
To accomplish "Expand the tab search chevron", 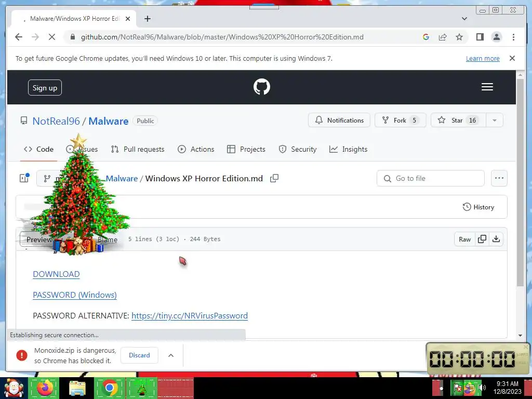I will [464, 19].
